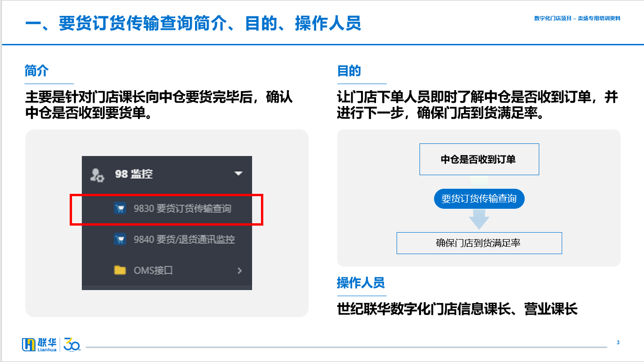The width and height of the screenshot is (644, 362).
Task: Click the 中仓是否收到订单 box
Action: [479, 159]
